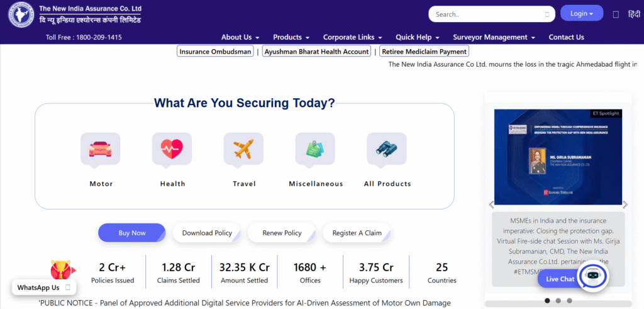The width and height of the screenshot is (644, 309).
Task: Click the Motor label text
Action: click(101, 184)
